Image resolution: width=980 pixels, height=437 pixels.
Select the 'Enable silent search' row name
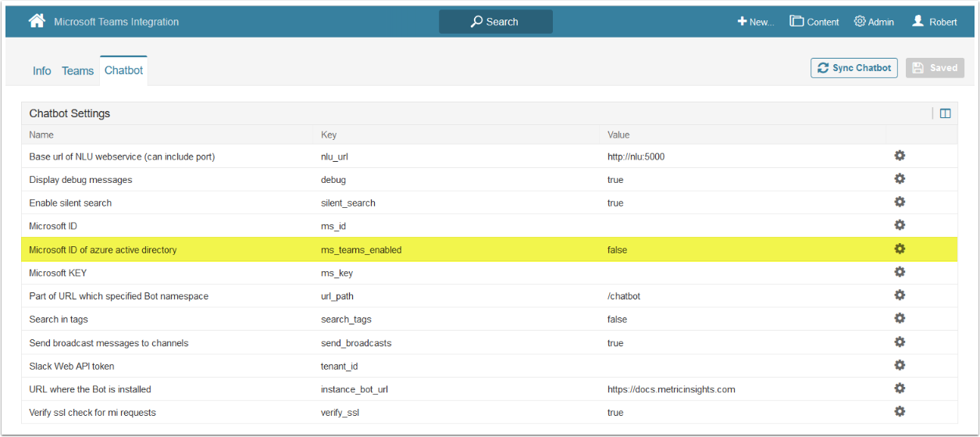tap(70, 202)
